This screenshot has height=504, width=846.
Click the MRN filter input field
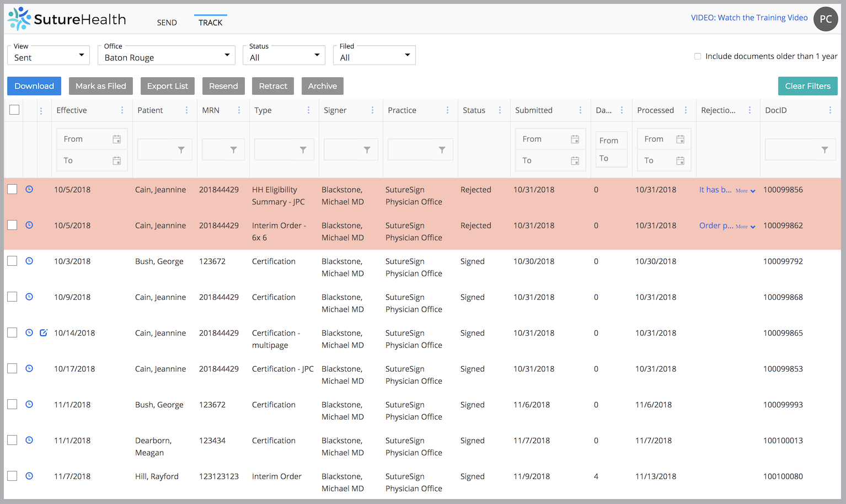tap(215, 150)
